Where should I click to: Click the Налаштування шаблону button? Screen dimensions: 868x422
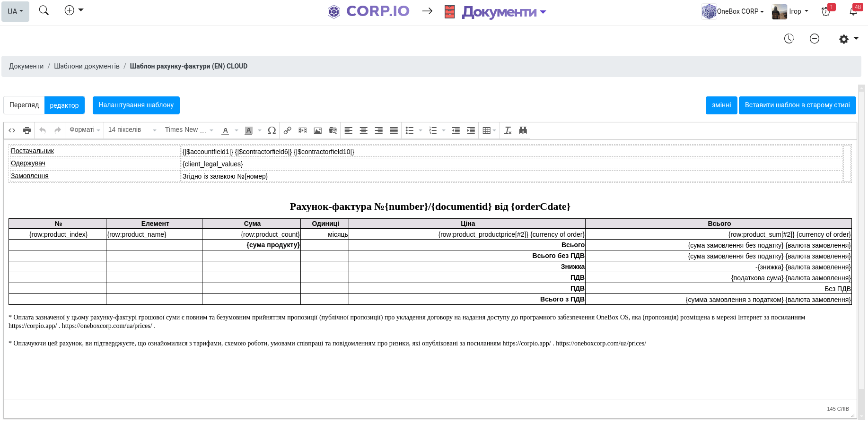[136, 105]
